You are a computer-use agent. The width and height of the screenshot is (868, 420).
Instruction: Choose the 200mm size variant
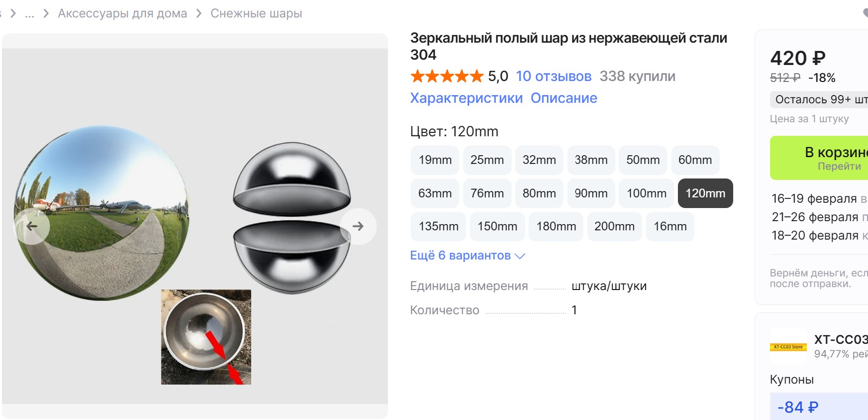[x=614, y=226]
